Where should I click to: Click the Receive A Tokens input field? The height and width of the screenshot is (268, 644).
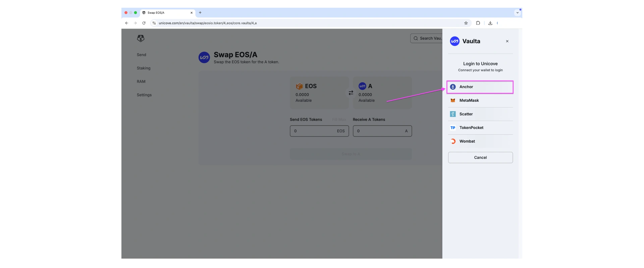click(382, 131)
